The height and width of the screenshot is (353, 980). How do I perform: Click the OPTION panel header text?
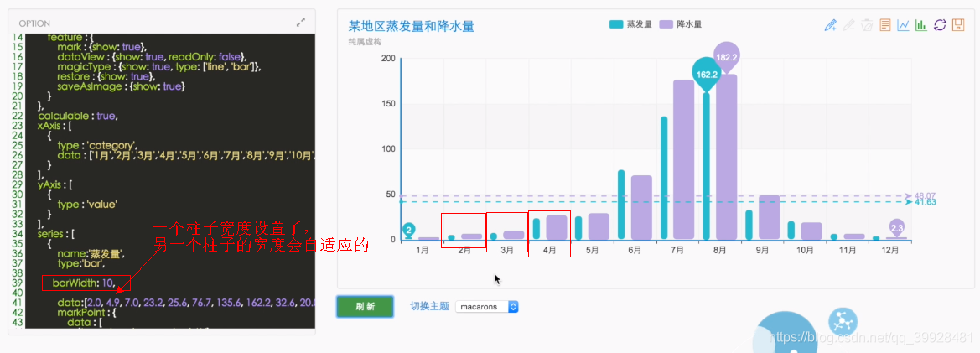34,23
